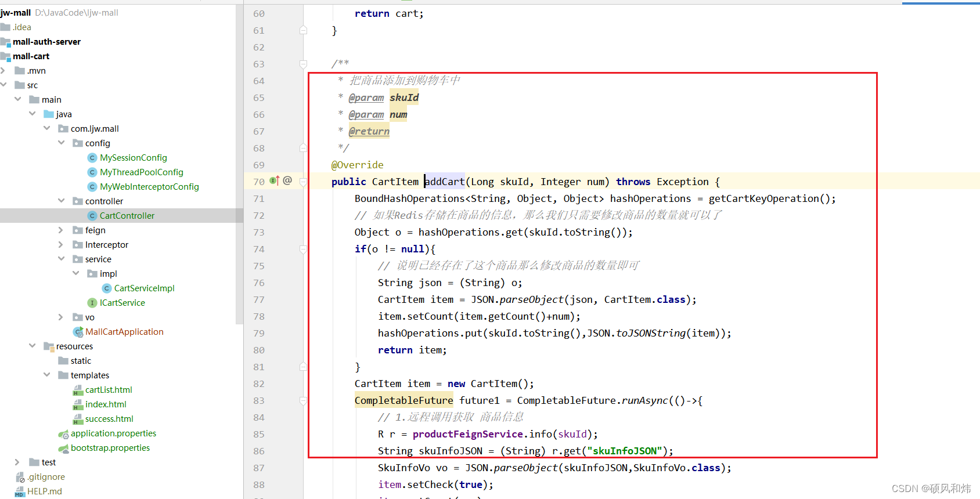Open cartList.html template file
The image size is (980, 499).
click(x=109, y=390)
